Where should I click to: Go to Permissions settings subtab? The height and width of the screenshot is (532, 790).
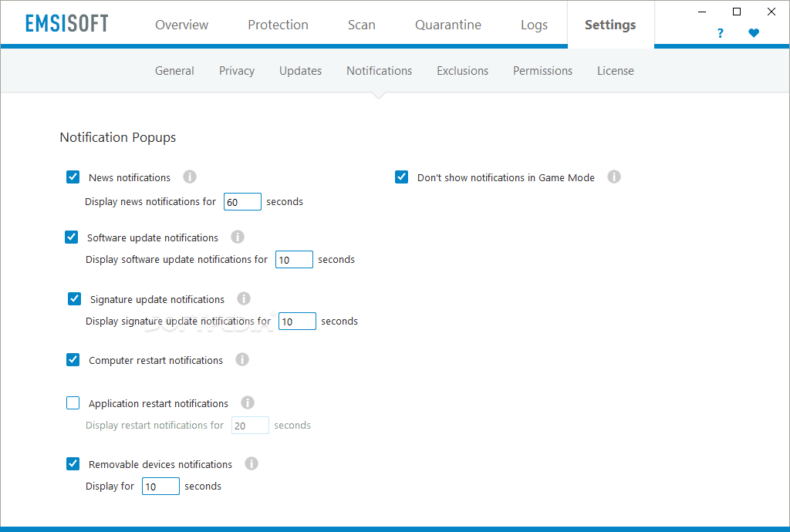[542, 71]
